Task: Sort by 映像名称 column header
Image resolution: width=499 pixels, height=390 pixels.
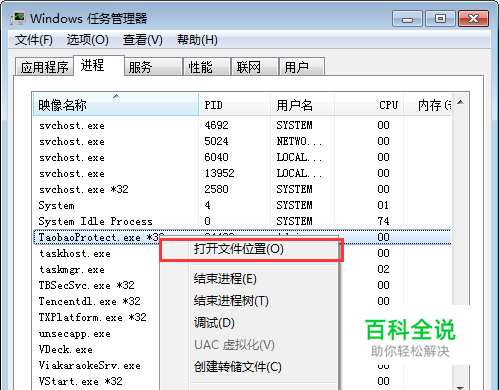Action: pos(116,105)
